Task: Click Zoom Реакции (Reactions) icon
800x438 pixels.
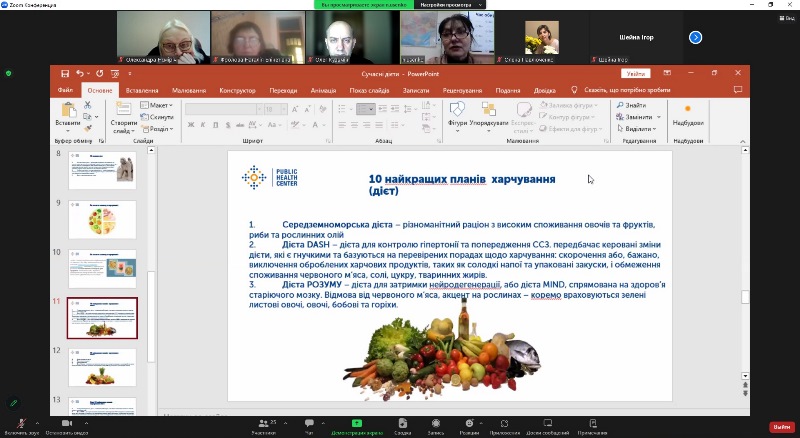Action: tap(469, 423)
